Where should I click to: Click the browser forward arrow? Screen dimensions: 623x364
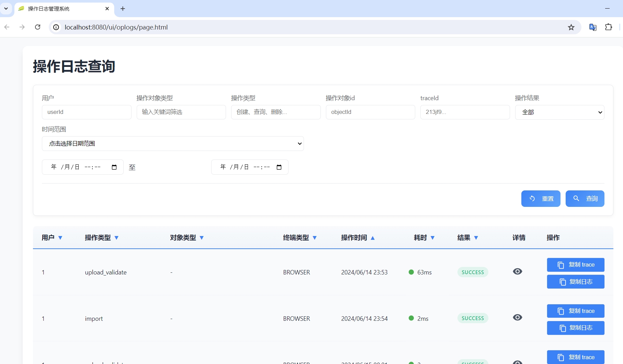[x=22, y=27]
